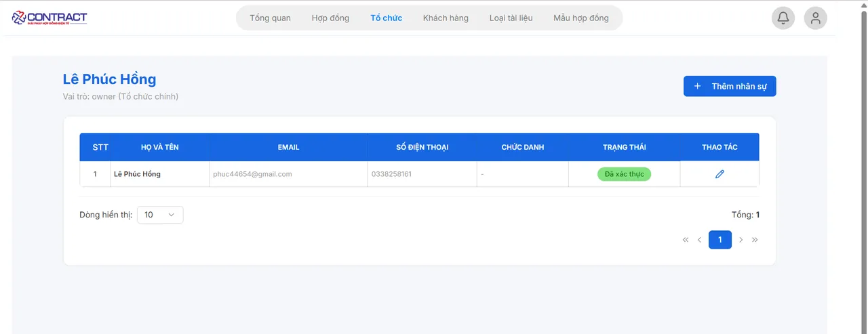Jump to last page using double-right arrows

tap(755, 240)
